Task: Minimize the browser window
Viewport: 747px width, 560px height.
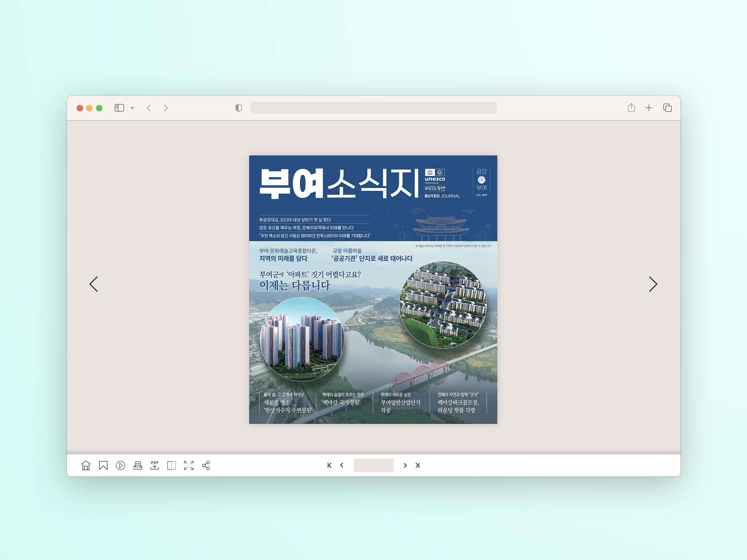Action: coord(90,108)
